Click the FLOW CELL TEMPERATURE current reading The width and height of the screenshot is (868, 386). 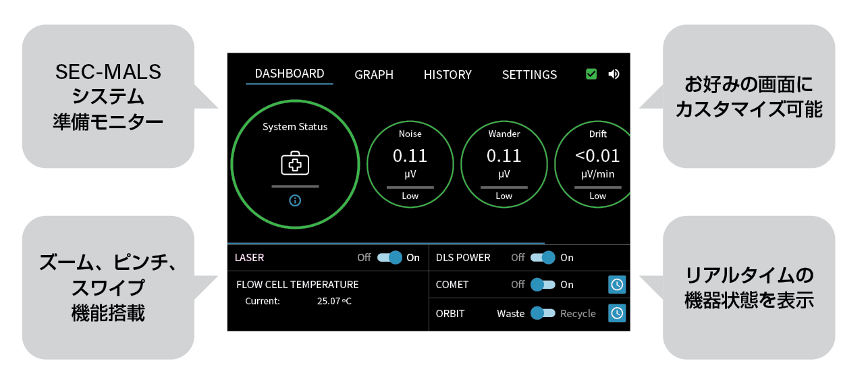point(334,301)
